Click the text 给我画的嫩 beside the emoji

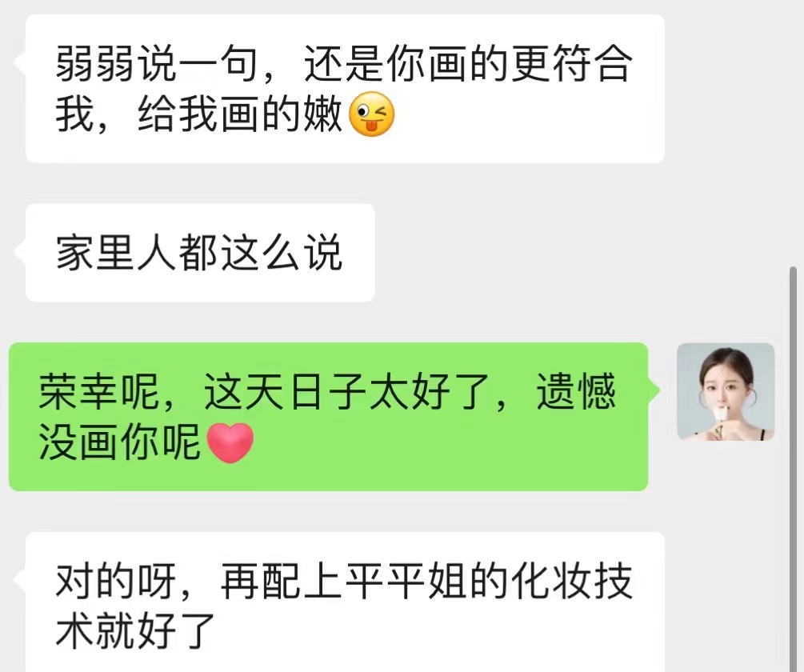click(239, 114)
